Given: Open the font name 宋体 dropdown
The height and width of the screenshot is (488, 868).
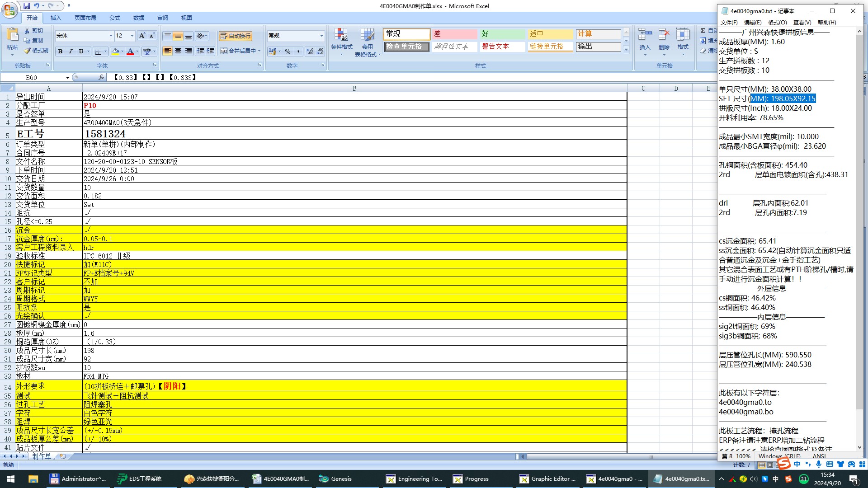Looking at the screenshot, I should [x=111, y=36].
